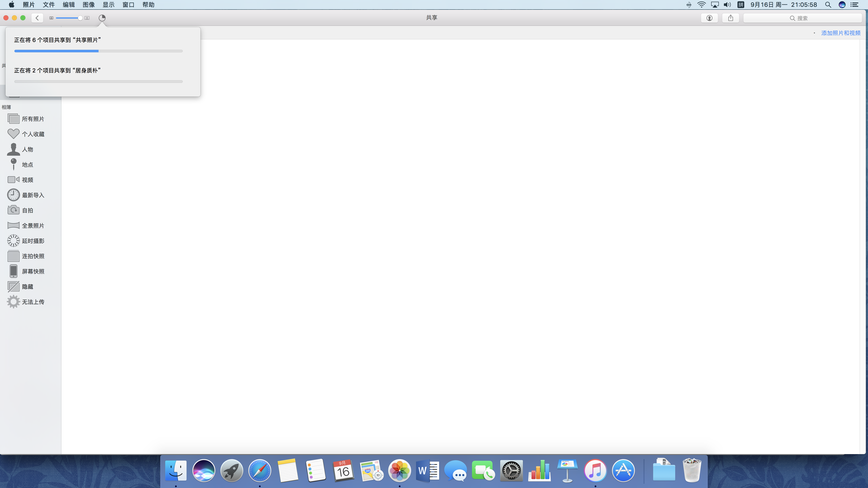Open the 图像 menu
This screenshot has width=868, height=488.
[89, 5]
